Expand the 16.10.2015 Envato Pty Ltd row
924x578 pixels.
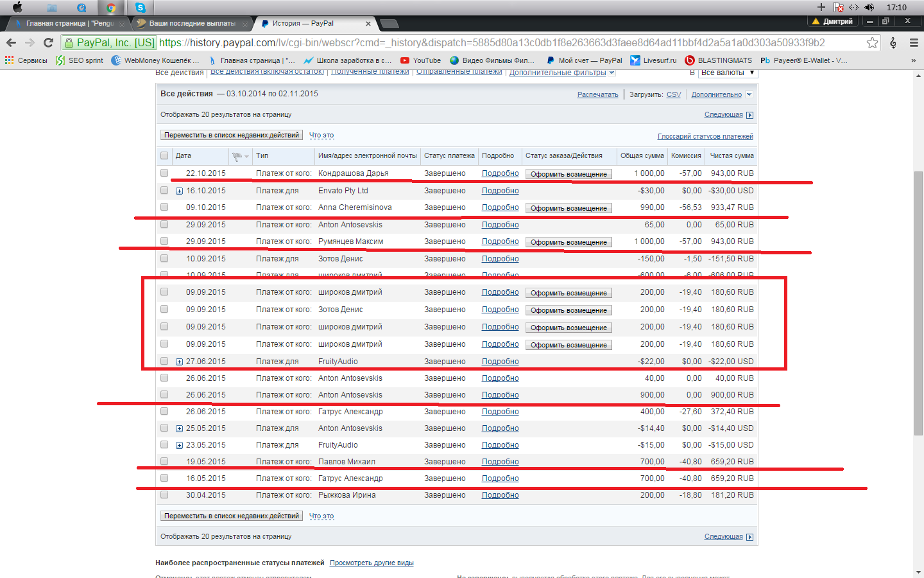(179, 191)
